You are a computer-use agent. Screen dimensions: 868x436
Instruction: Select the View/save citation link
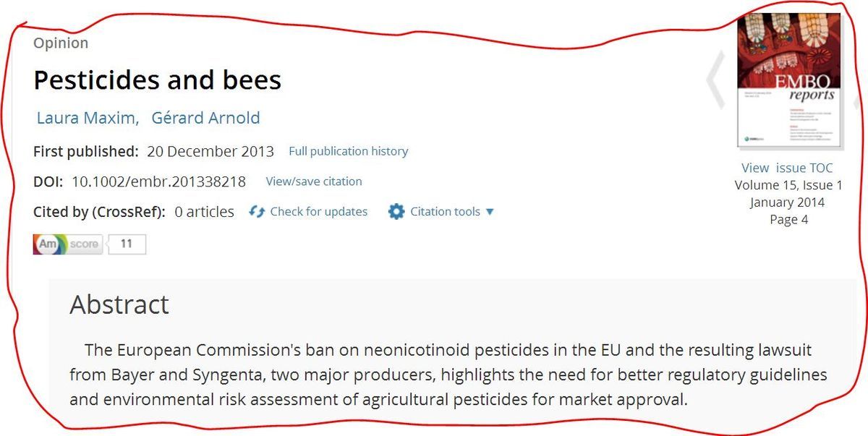(314, 181)
